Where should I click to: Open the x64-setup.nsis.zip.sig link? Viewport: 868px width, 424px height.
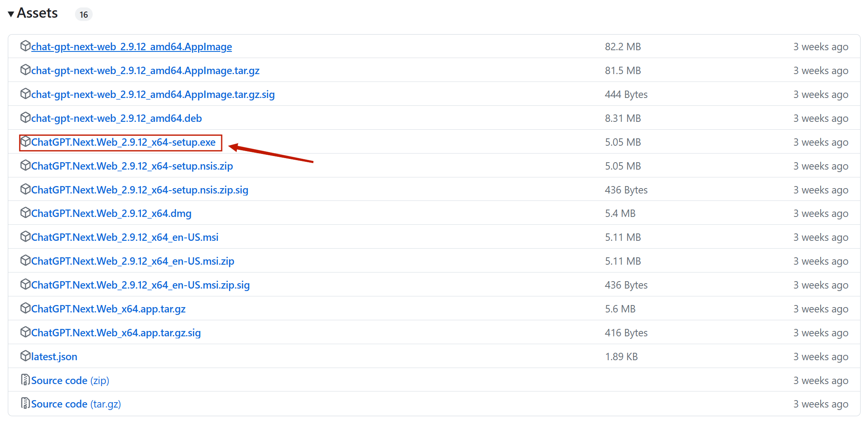140,190
